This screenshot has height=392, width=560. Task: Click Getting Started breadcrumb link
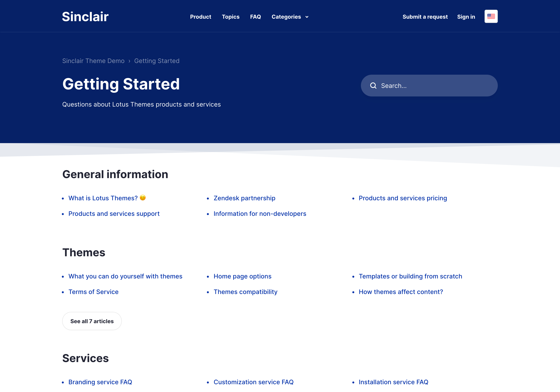(x=157, y=61)
